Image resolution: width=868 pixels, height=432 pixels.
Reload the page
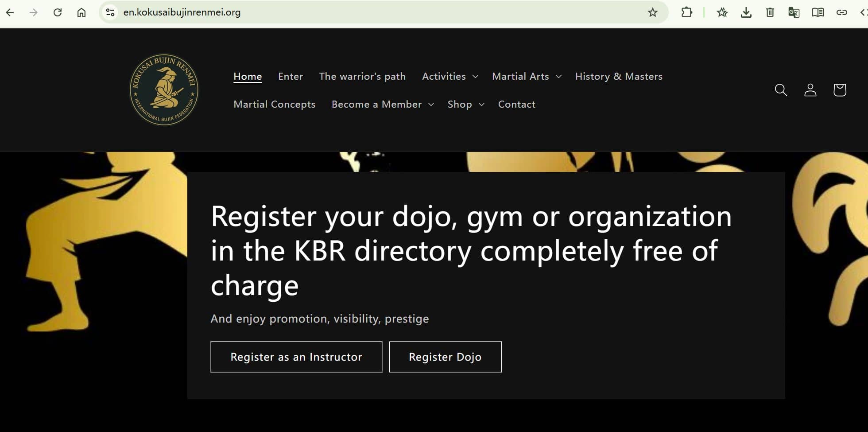[x=58, y=12]
